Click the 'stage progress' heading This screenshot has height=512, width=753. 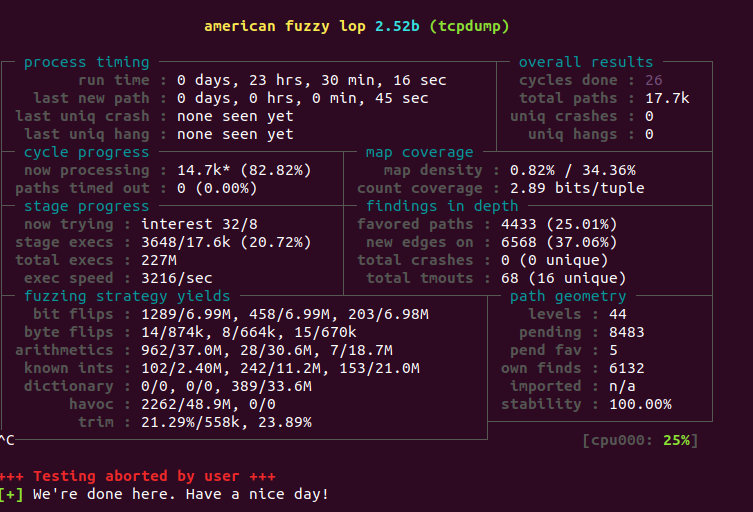coord(86,206)
